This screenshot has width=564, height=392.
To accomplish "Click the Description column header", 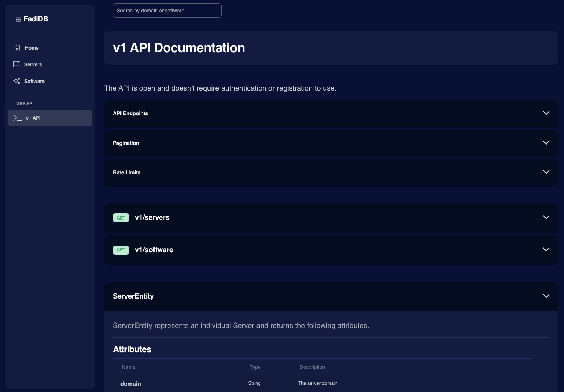I will (x=312, y=367).
